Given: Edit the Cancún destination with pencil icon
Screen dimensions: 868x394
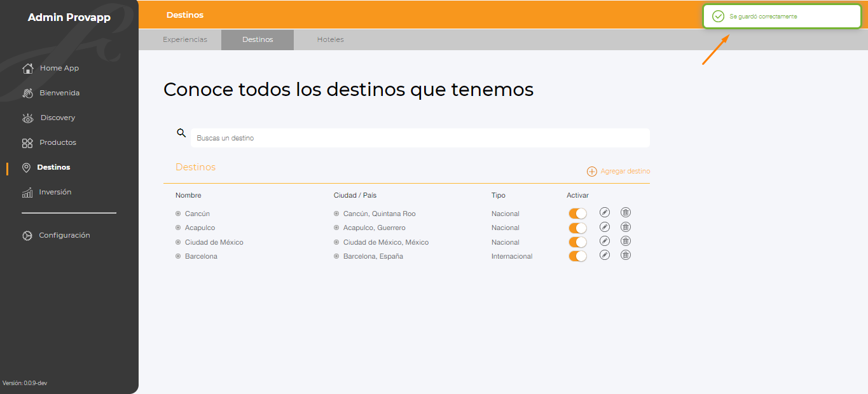Looking at the screenshot, I should 605,212.
